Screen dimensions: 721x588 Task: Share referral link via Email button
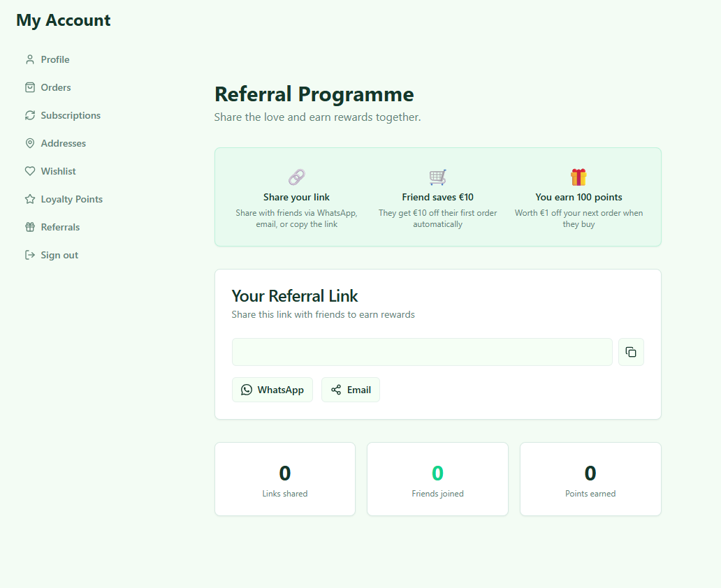[351, 390]
